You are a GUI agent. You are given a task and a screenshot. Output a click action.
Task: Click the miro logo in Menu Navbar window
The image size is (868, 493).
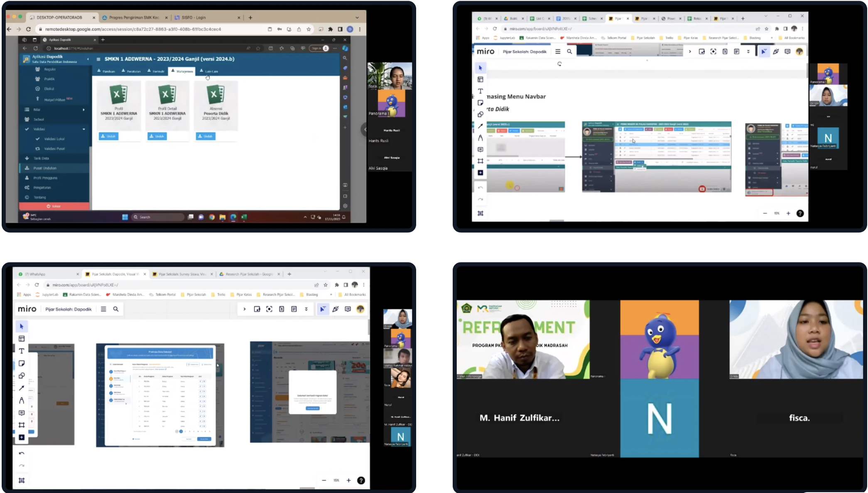tap(485, 51)
